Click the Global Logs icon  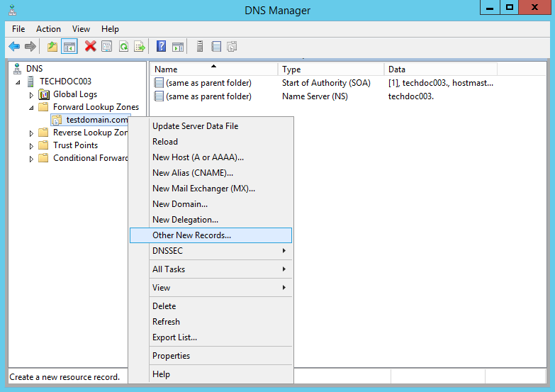pos(44,94)
